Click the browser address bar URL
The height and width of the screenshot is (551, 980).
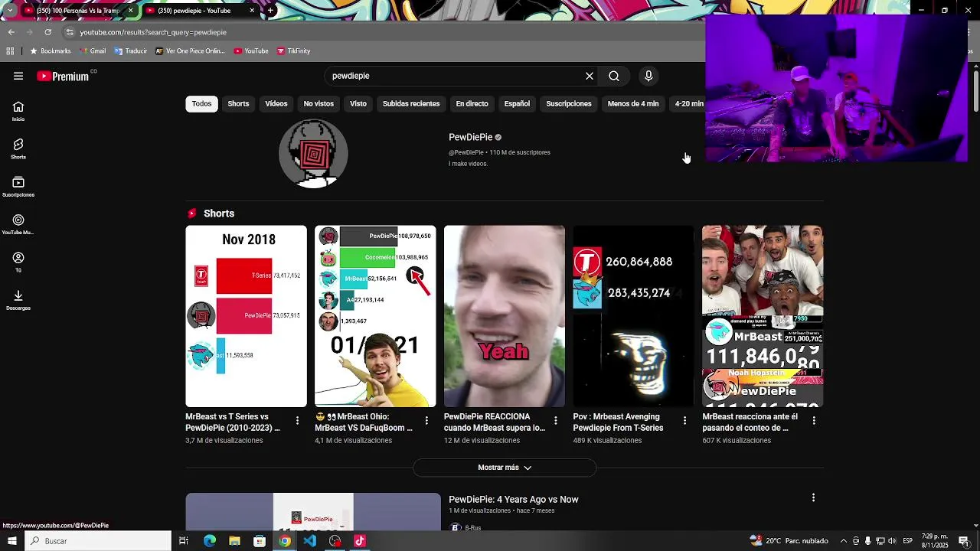click(153, 32)
